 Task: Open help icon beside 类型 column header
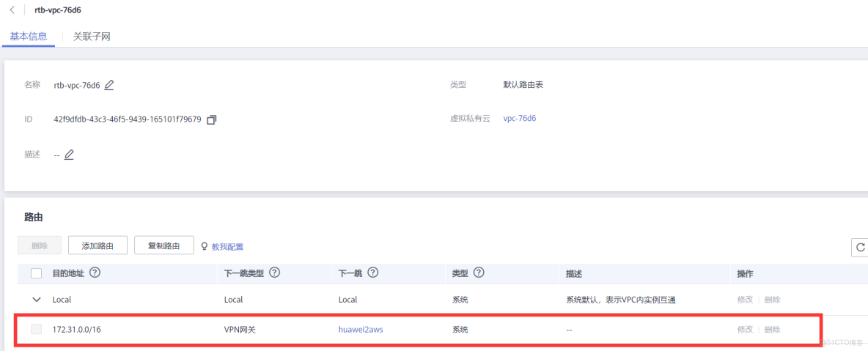(479, 273)
